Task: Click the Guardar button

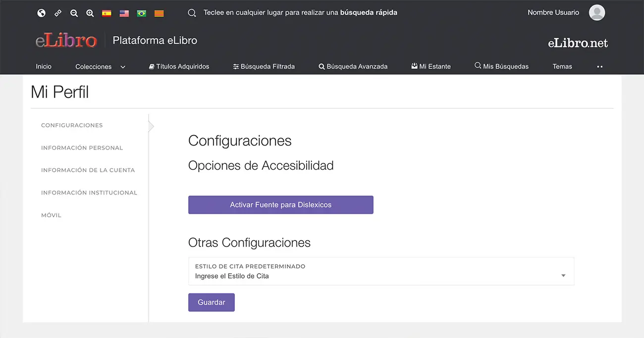Action: pos(211,302)
